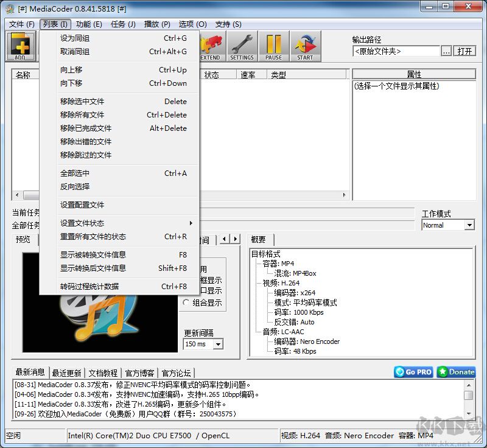Click the Donate icon
The width and height of the screenshot is (487, 448).
point(455,372)
